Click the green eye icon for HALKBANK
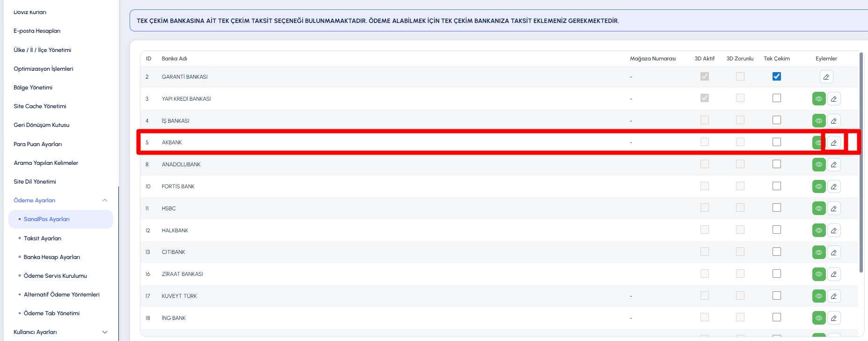Viewport: 868px width, 341px height. point(819,230)
